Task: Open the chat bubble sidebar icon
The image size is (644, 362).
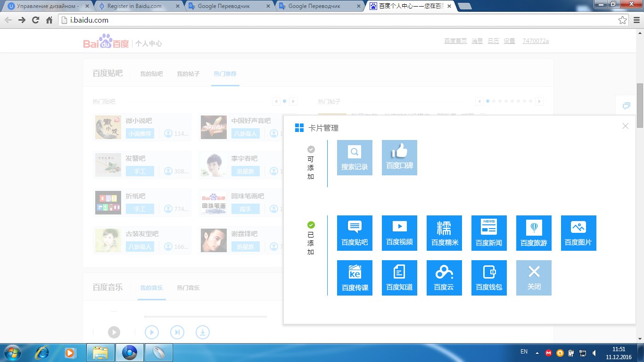Action: [x=626, y=106]
